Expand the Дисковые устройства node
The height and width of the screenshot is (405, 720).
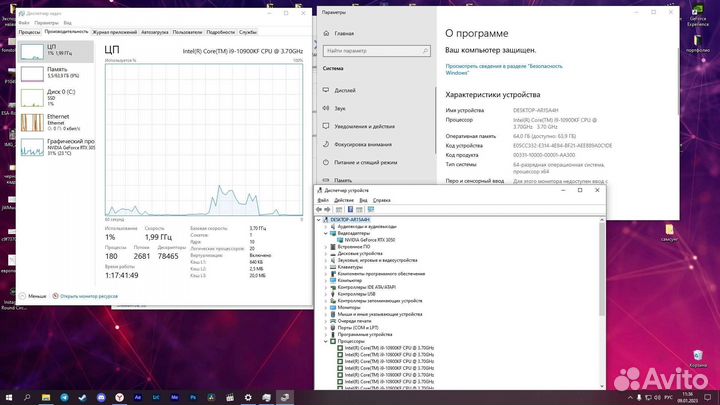326,253
